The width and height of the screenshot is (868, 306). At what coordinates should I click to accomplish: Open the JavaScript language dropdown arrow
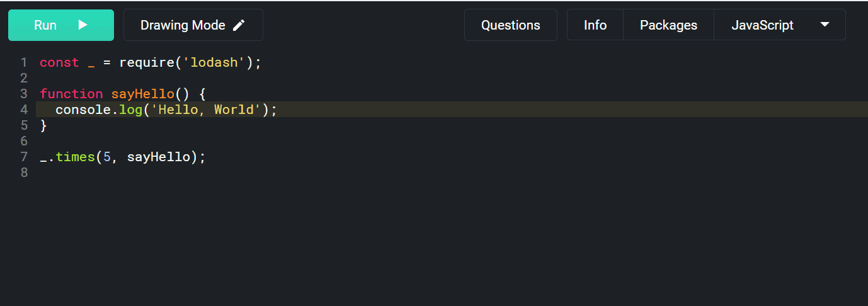pos(825,25)
